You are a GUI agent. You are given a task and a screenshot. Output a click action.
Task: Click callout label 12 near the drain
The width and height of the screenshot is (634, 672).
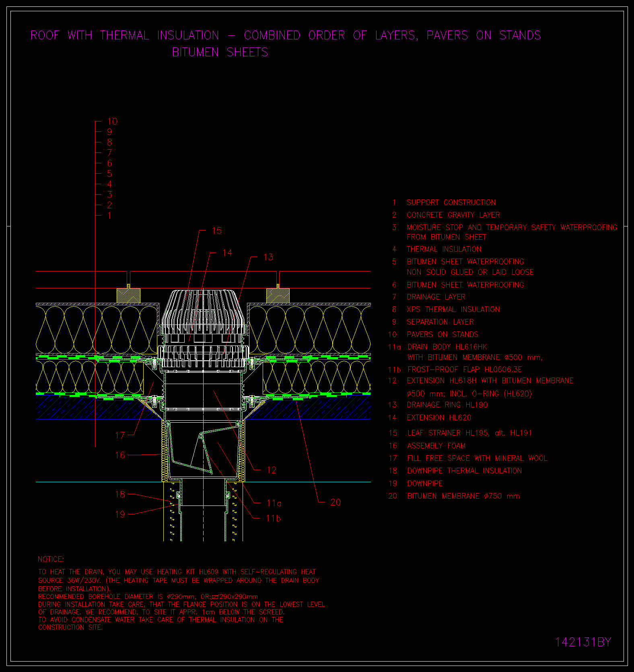click(272, 470)
